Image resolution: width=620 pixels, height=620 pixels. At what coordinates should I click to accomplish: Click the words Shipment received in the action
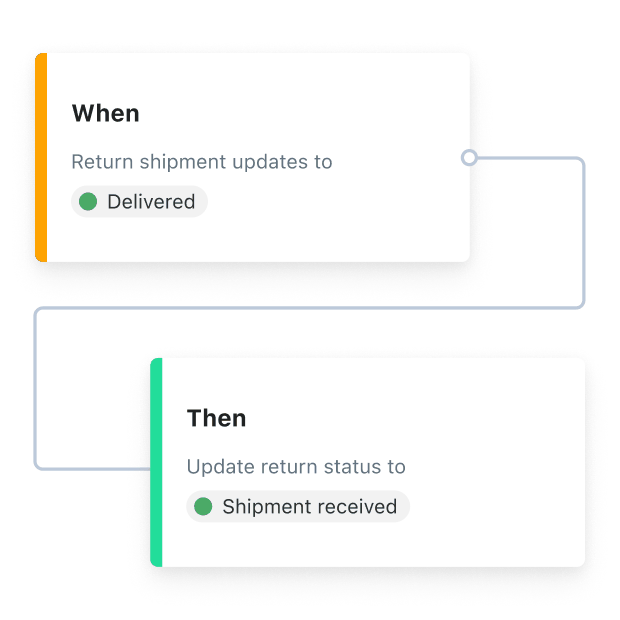coord(309,507)
